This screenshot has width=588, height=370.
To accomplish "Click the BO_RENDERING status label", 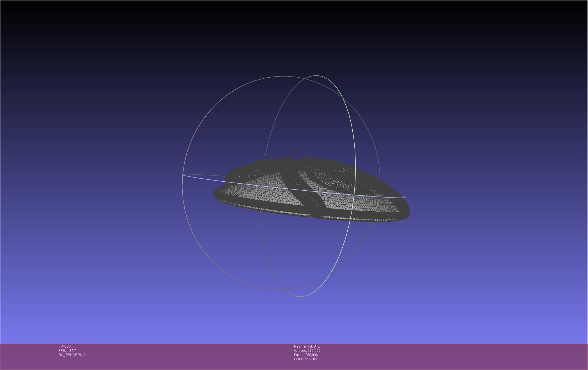I will click(x=72, y=355).
